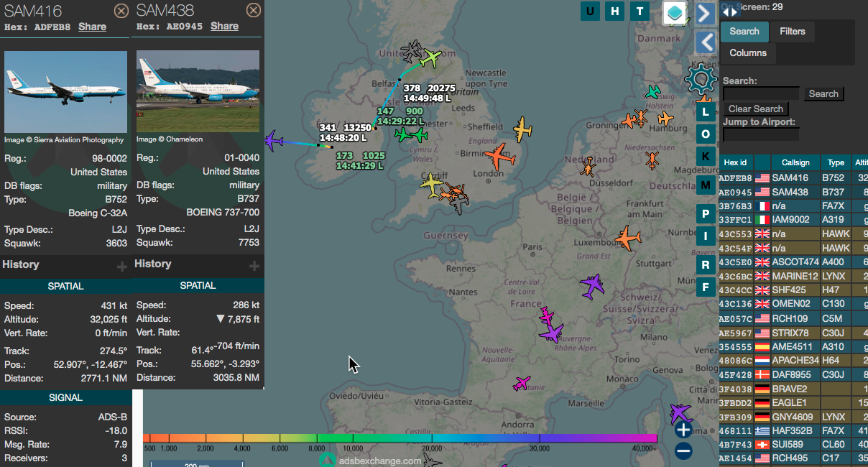Click the Search button beside search box

(x=823, y=93)
